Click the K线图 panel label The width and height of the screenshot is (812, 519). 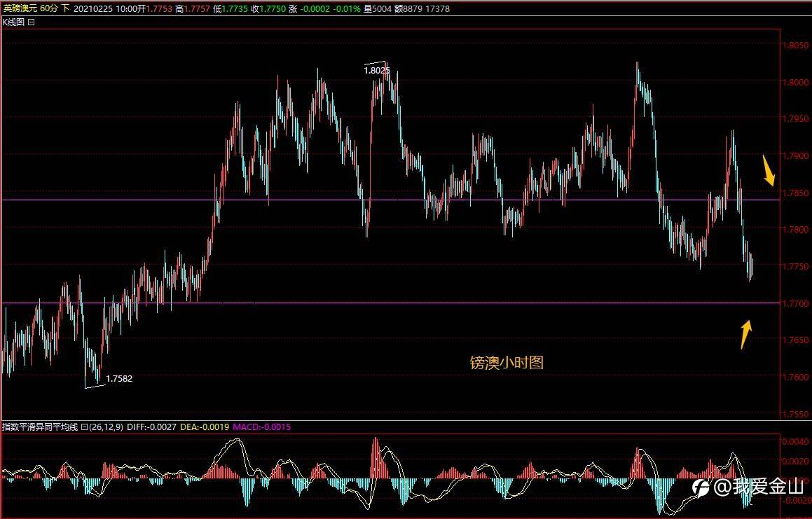(x=13, y=22)
